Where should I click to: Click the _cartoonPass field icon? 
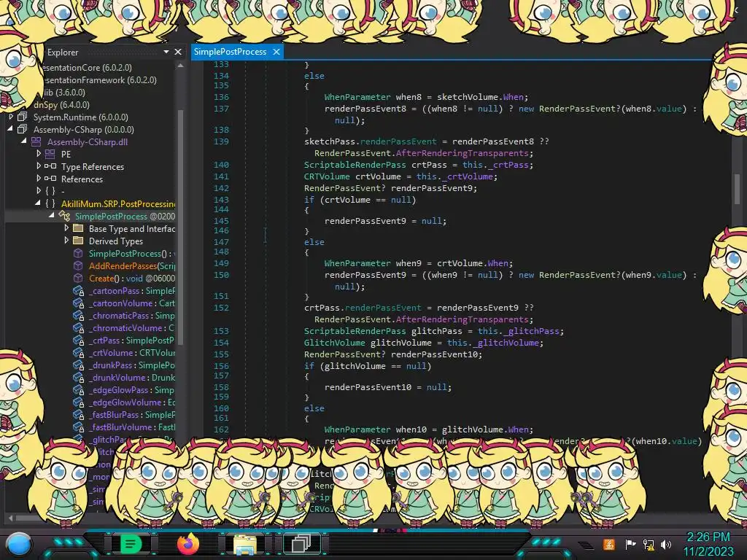point(78,290)
